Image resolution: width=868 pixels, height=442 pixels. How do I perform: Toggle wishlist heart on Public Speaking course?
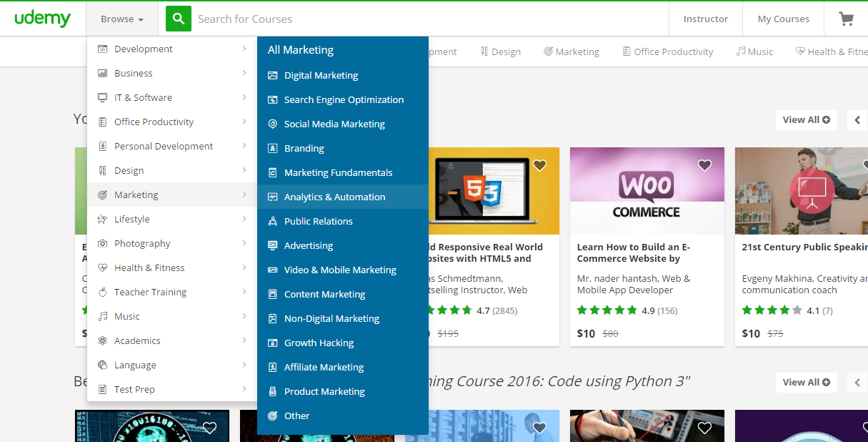click(866, 165)
